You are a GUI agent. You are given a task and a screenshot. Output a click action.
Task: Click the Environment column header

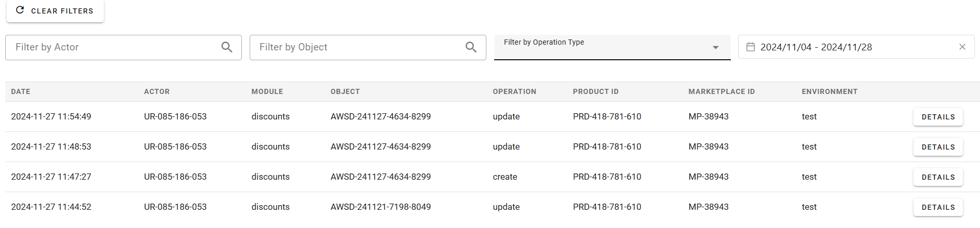click(x=829, y=91)
